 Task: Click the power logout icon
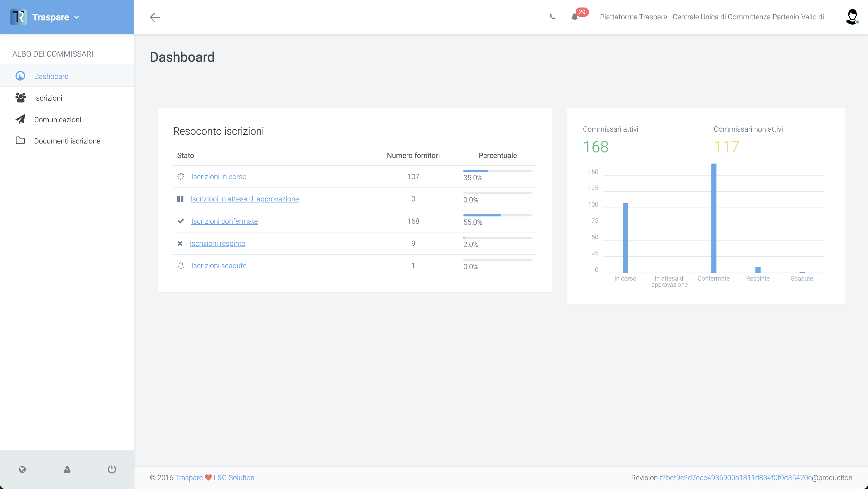[x=112, y=469]
